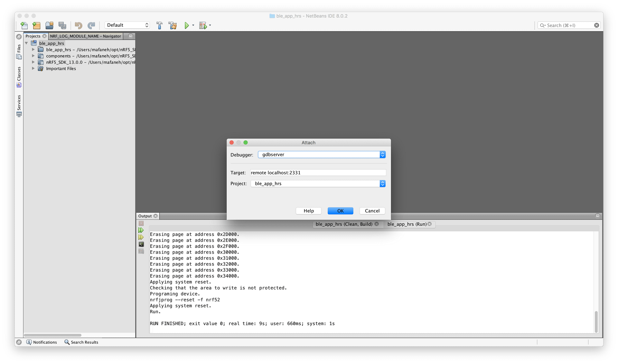Build the ble_app_hrs project with the hammer icon
Viewport: 618px width, 364px height.
tap(160, 25)
